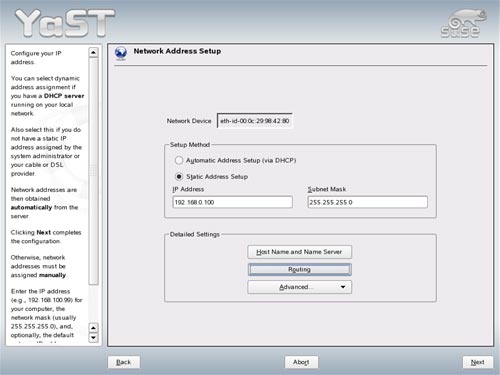Click 'DHCP server' bold help text
Screen dimensions: 500x375
tap(64, 96)
